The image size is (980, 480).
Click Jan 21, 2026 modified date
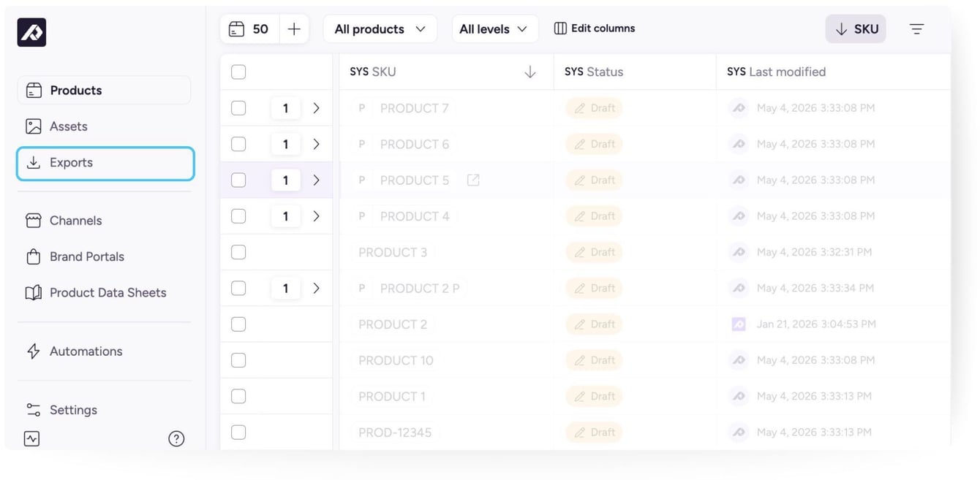pos(816,324)
